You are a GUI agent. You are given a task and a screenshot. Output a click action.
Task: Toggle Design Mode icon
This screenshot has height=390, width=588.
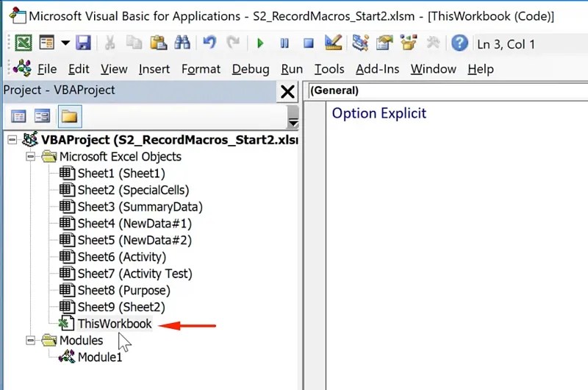click(x=334, y=43)
